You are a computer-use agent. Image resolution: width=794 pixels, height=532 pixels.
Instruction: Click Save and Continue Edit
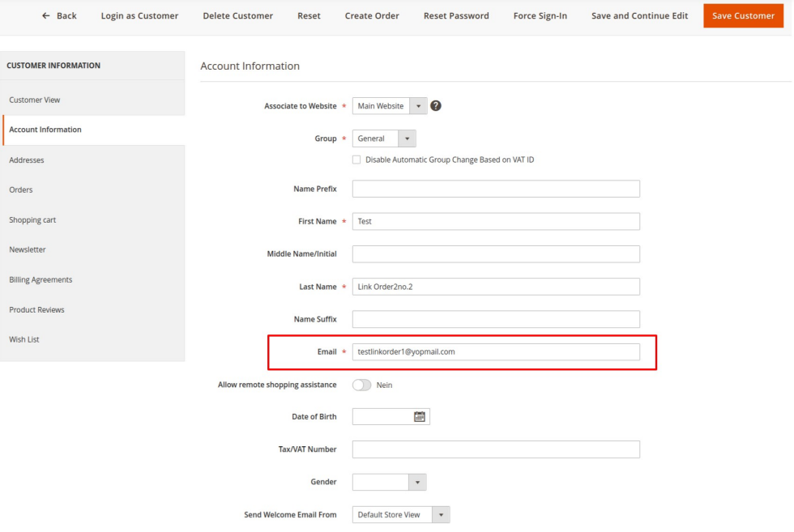(639, 15)
